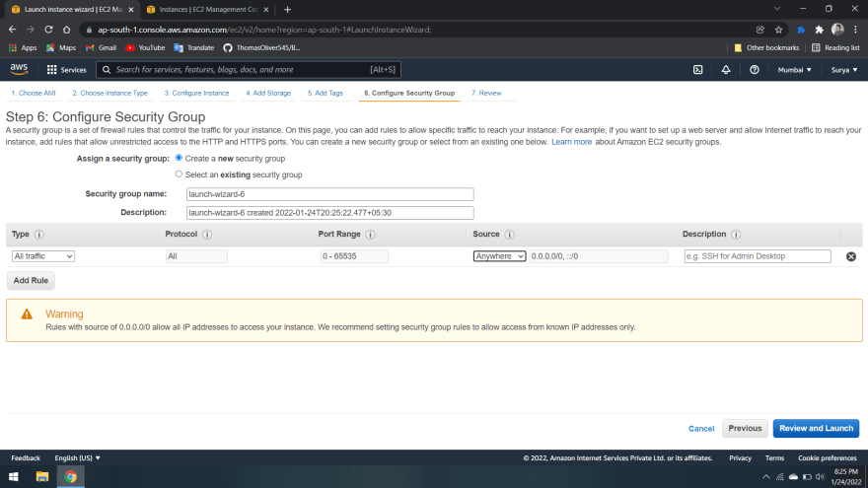Go to step 2 Choose Instance Type

coord(109,93)
